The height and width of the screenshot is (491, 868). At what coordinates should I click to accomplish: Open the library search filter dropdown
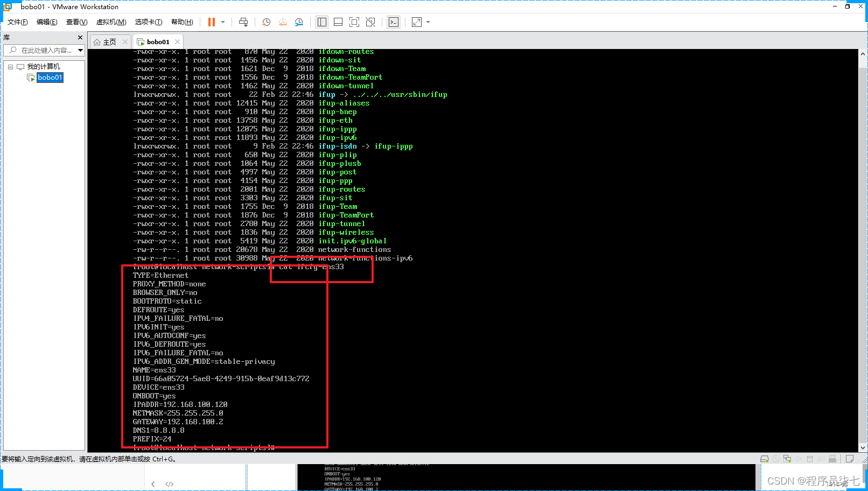[x=80, y=50]
